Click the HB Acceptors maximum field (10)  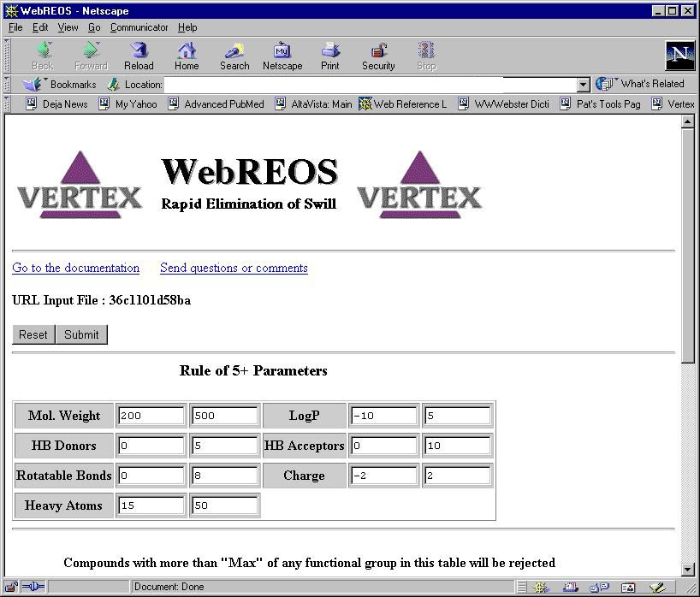pyautogui.click(x=458, y=446)
